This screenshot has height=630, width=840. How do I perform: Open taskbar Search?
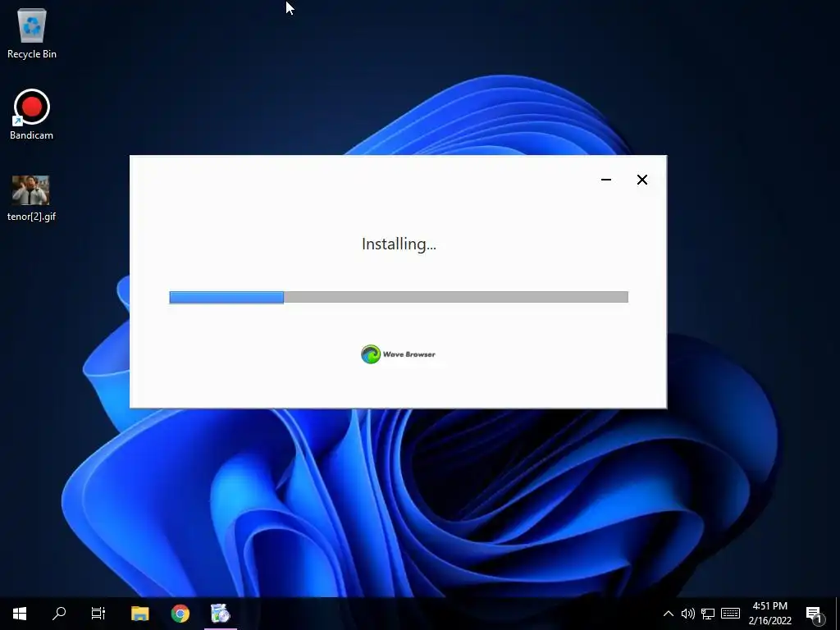59,614
